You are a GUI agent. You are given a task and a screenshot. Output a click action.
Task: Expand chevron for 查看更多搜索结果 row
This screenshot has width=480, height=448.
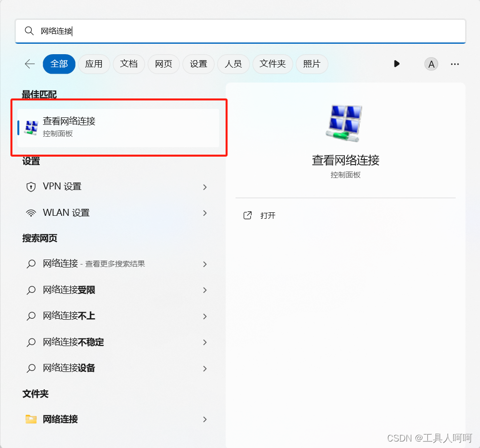205,264
